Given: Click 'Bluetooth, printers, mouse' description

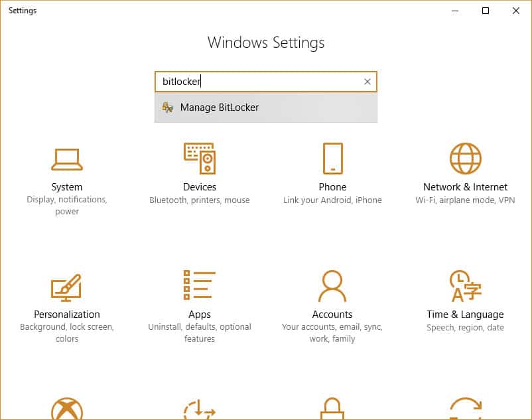Looking at the screenshot, I should tap(200, 200).
